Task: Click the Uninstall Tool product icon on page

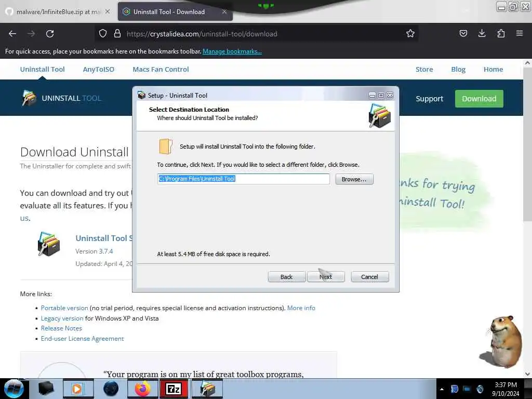Action: [49, 244]
